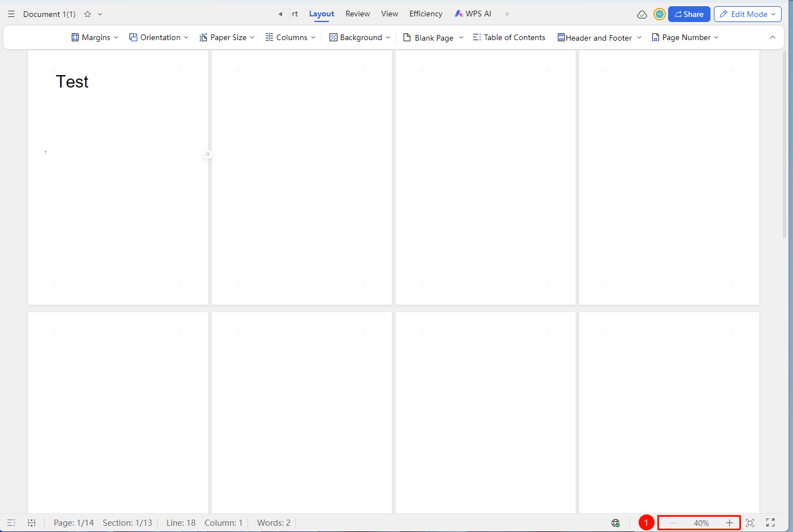793x532 pixels.
Task: Collapse the ribbon toolbar
Action: (x=773, y=37)
